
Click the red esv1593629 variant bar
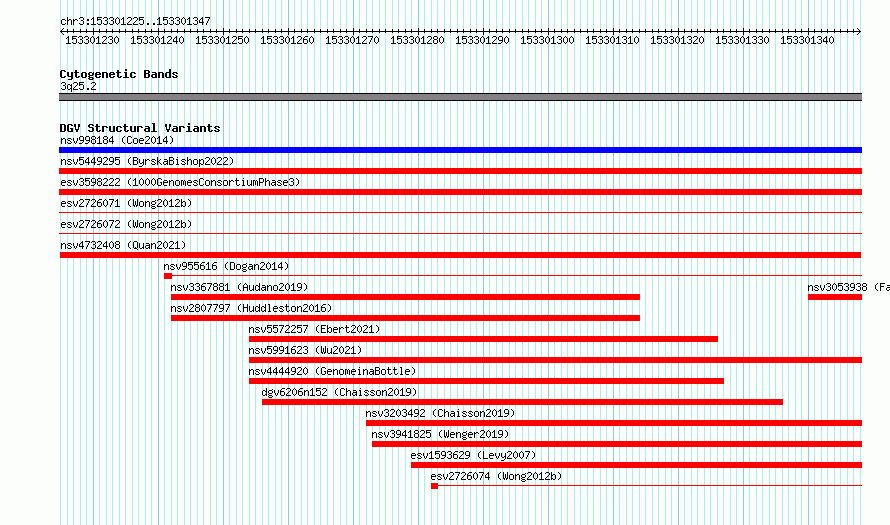[x=636, y=465]
